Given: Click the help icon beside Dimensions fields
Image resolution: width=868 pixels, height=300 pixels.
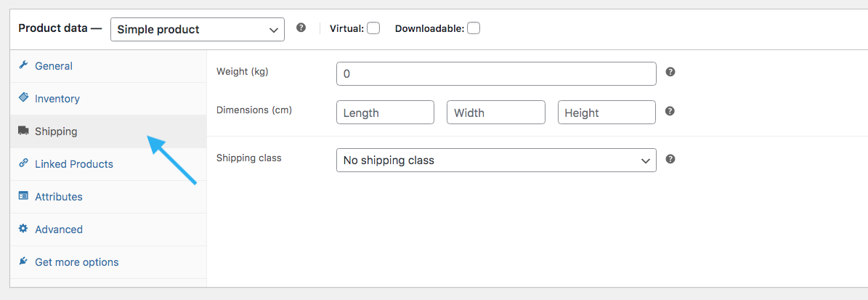Looking at the screenshot, I should coord(670,111).
